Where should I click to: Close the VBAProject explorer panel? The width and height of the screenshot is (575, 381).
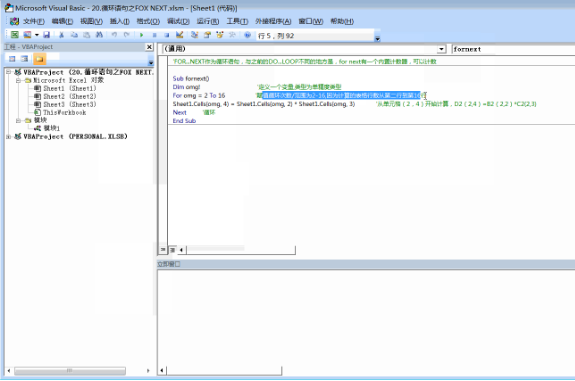tap(149, 47)
